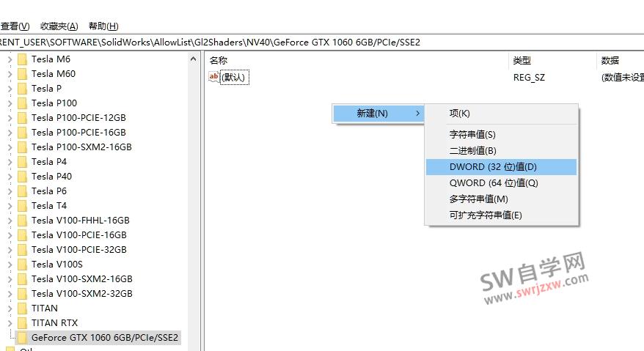
Task: Open the 收藏夹(A) menu
Action: 59,26
